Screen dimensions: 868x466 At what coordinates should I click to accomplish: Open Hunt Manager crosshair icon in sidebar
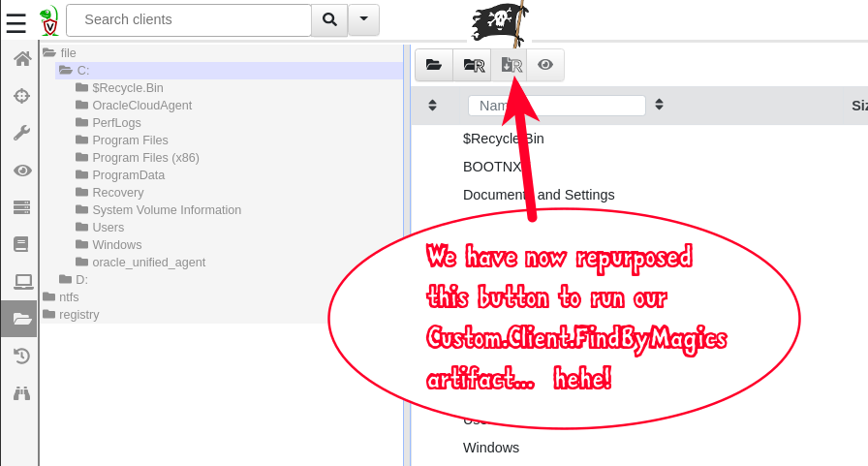(21, 96)
